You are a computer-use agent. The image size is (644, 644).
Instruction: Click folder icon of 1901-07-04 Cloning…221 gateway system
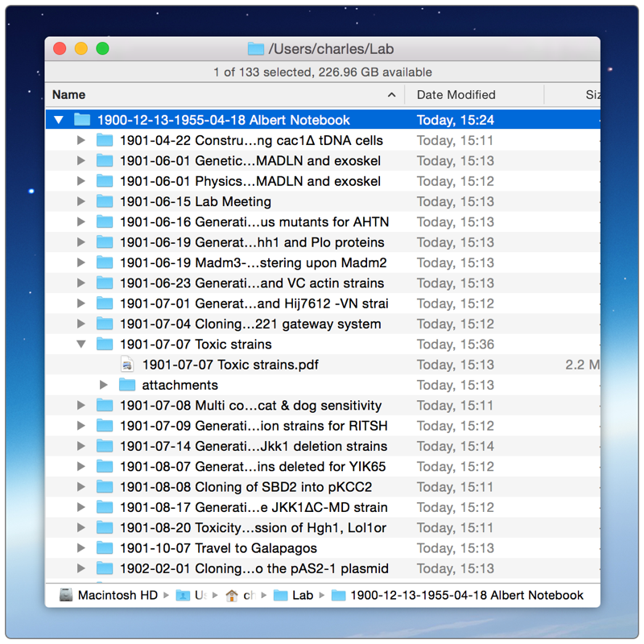pyautogui.click(x=105, y=324)
